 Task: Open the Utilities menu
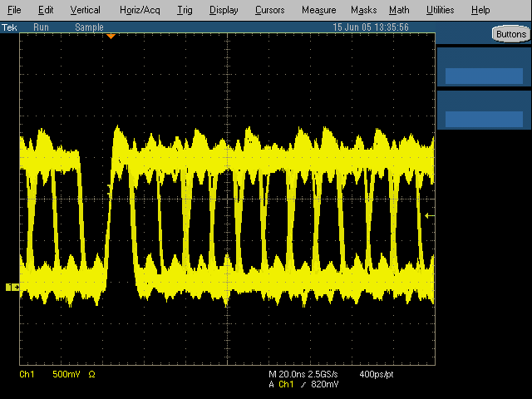pyautogui.click(x=440, y=10)
